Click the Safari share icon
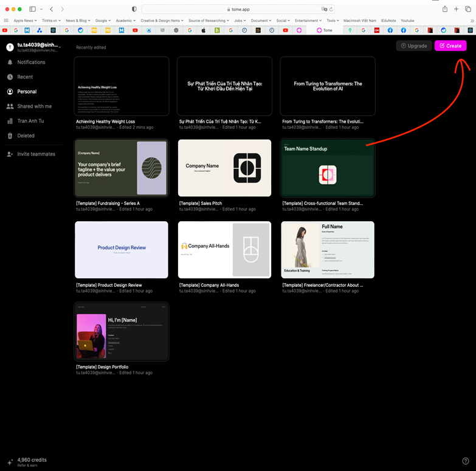This screenshot has width=476, height=471. pyautogui.click(x=445, y=9)
